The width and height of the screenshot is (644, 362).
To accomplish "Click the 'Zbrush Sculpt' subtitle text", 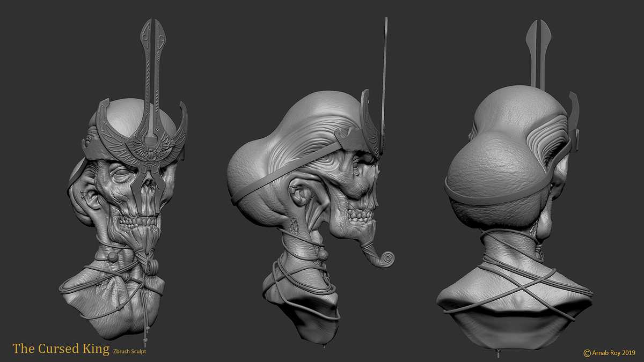I will 129,351.
